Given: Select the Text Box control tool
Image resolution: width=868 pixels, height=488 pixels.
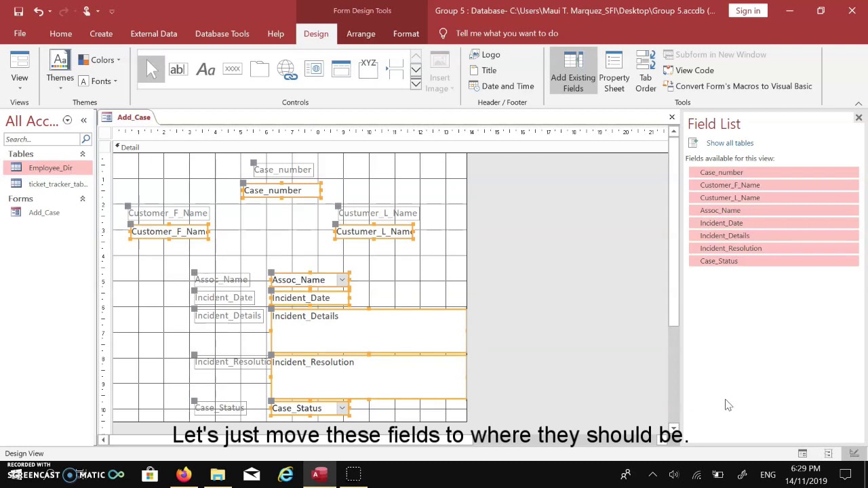Looking at the screenshot, I should (x=178, y=69).
